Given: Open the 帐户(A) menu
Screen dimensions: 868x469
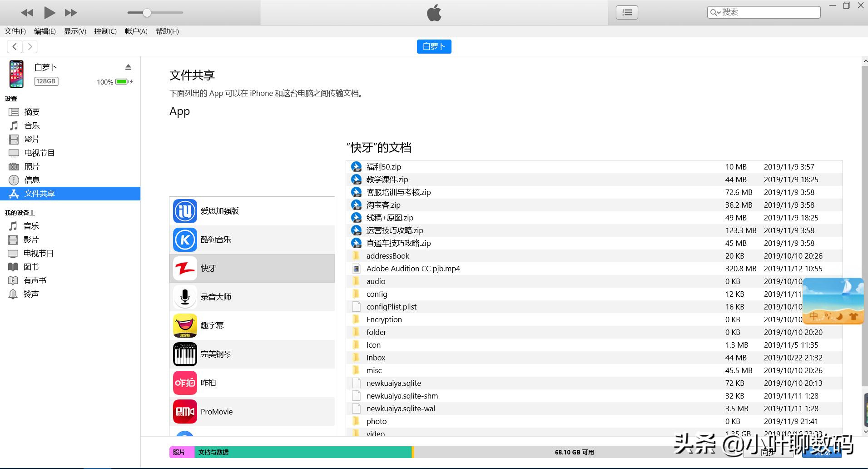Looking at the screenshot, I should pos(136,31).
